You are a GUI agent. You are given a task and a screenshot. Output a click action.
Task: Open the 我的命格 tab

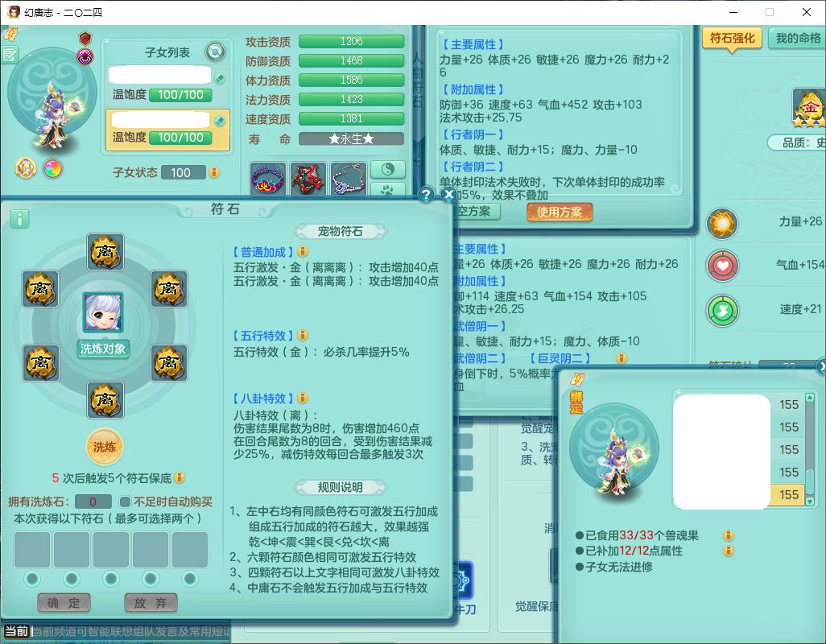[x=797, y=39]
